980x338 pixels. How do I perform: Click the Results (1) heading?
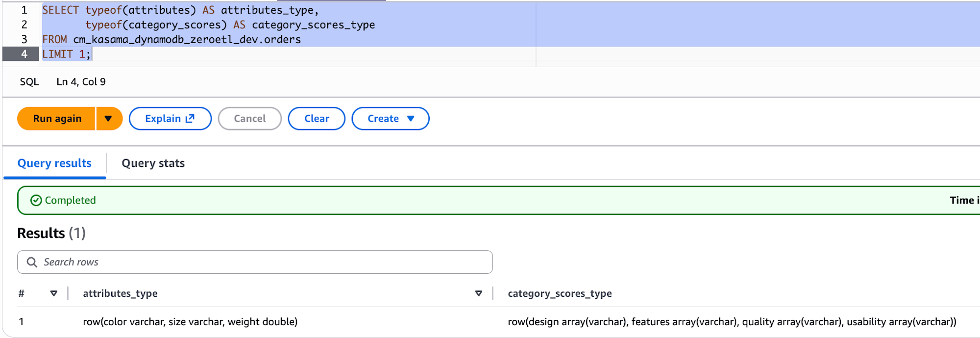tap(51, 233)
